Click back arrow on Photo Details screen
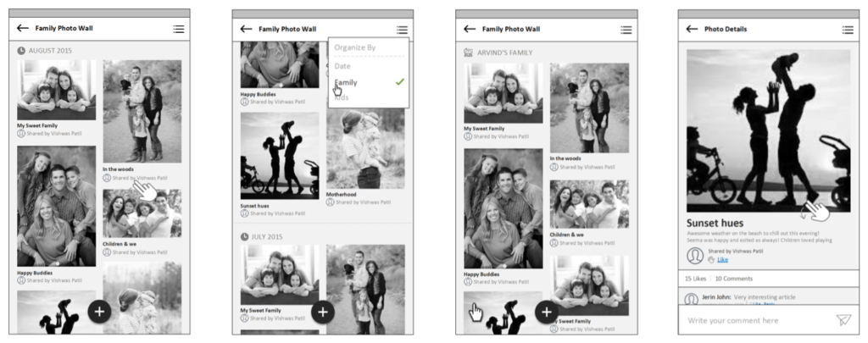Image resolution: width=868 pixels, height=343 pixels. (x=692, y=29)
